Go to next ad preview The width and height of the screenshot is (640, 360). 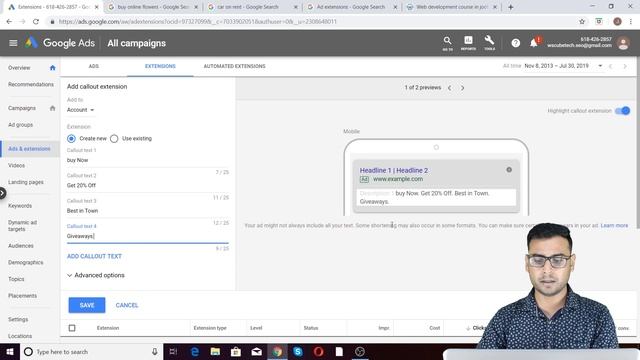point(462,88)
